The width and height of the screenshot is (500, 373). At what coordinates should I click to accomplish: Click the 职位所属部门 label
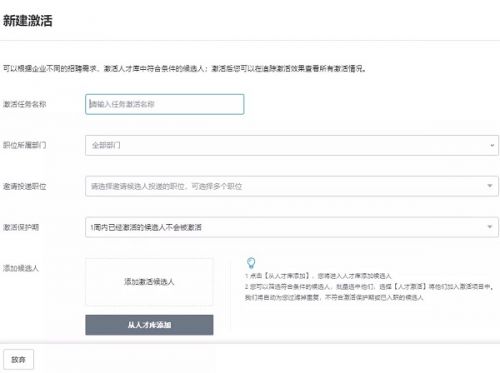pos(25,145)
